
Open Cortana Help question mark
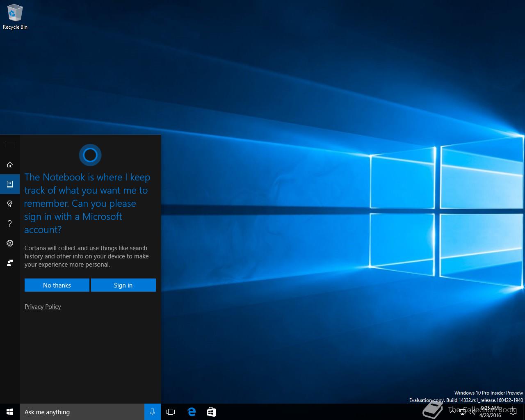10,224
